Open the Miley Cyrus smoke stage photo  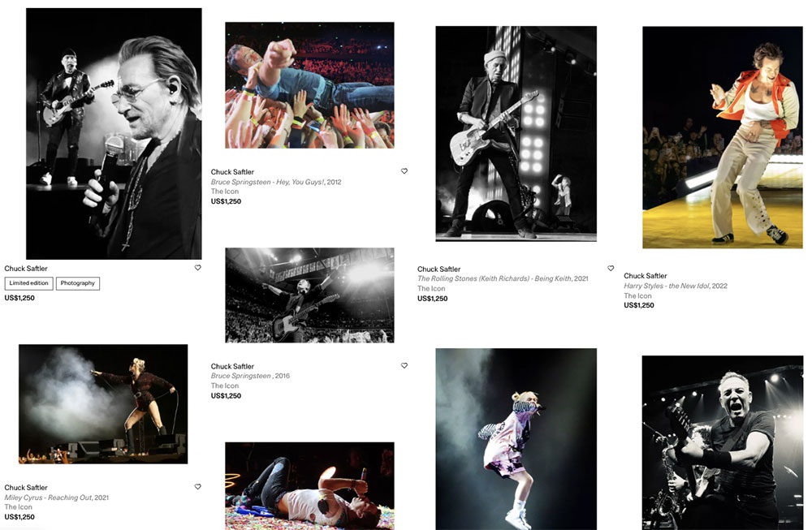click(103, 404)
